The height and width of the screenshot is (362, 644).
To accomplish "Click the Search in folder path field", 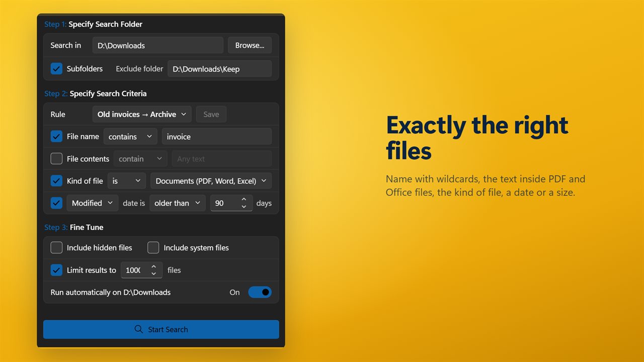I will click(158, 45).
